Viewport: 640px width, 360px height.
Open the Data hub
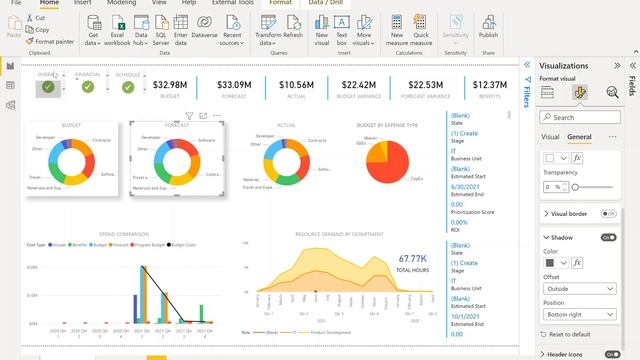(141, 31)
